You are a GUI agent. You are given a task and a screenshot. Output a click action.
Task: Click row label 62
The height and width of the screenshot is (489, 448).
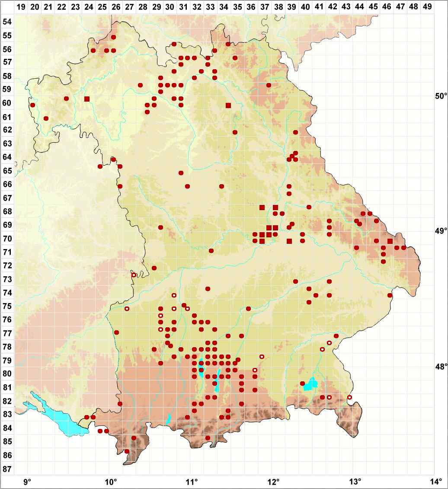pos(7,130)
